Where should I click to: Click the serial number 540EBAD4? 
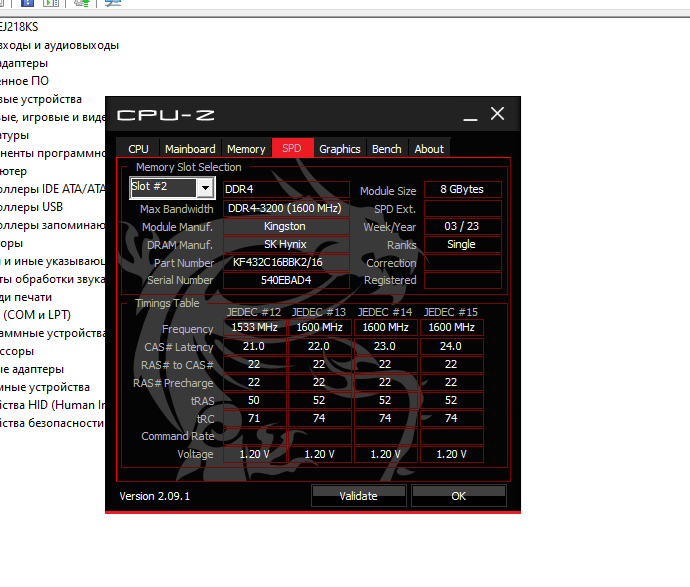click(286, 280)
